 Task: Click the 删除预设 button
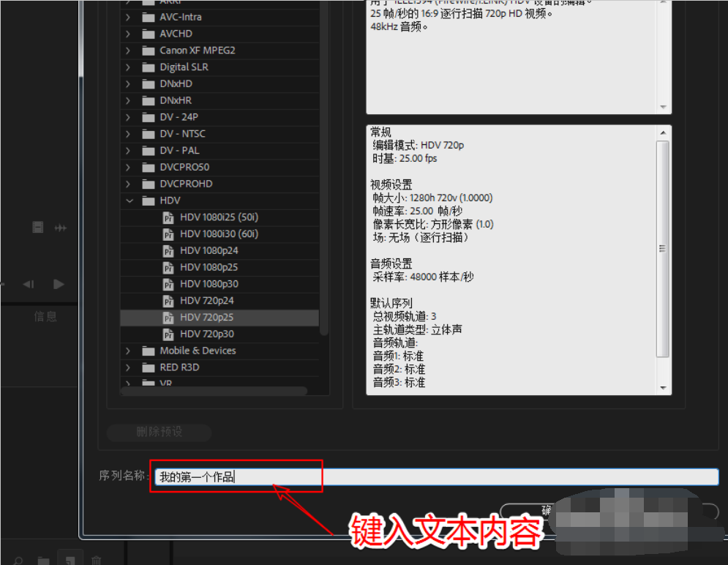click(160, 433)
